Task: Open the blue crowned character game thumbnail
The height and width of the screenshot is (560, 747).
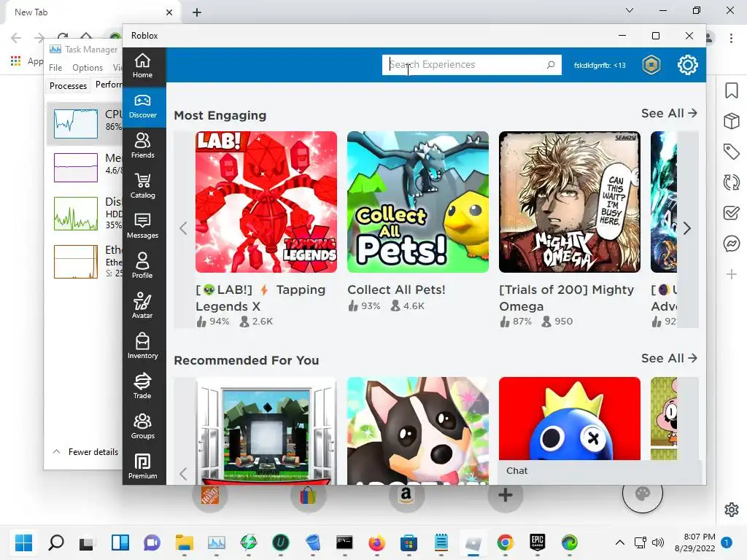Action: [x=570, y=419]
